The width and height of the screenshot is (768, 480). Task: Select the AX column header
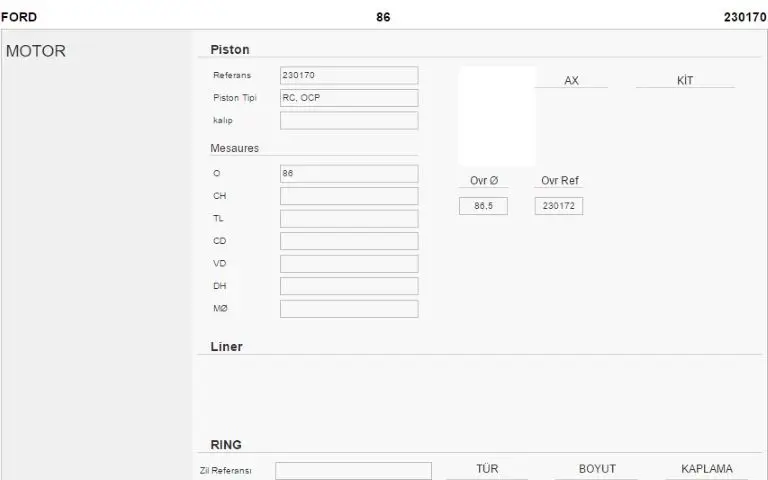pos(571,80)
